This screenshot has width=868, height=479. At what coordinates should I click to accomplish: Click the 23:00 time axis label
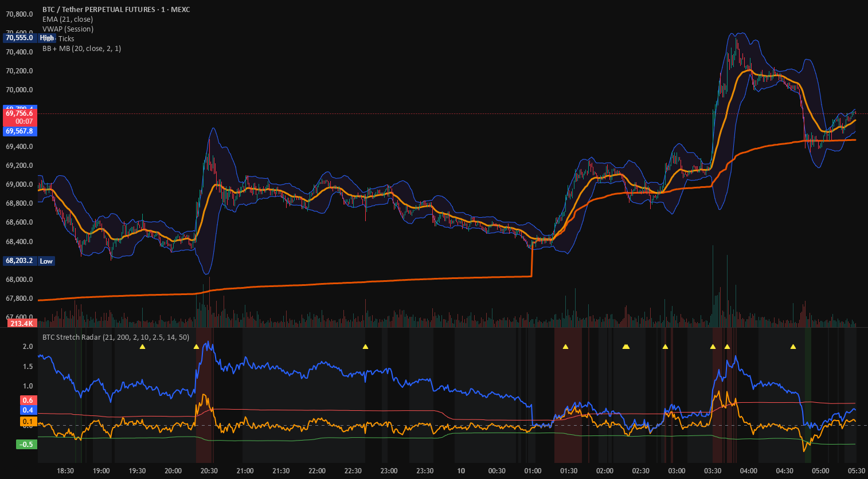(x=389, y=471)
